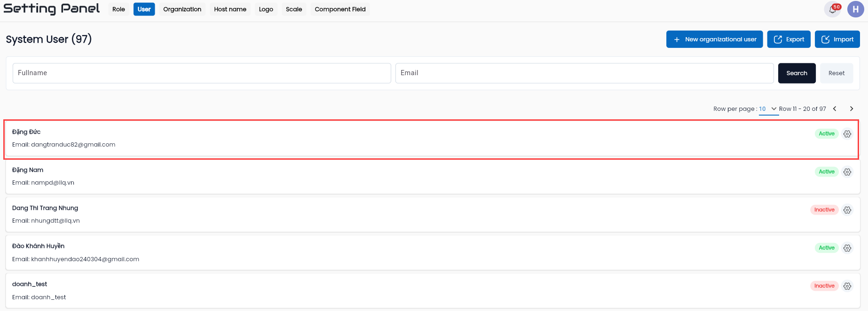Screen dimensions: 868x311
Task: Go to next page of users
Action: (851, 109)
